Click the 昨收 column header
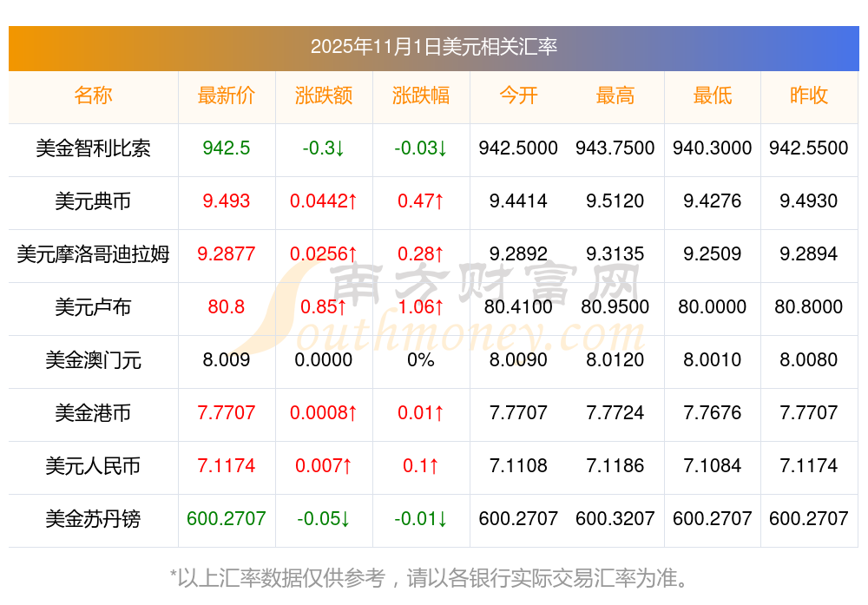This screenshot has height=605, width=868. pos(809,95)
